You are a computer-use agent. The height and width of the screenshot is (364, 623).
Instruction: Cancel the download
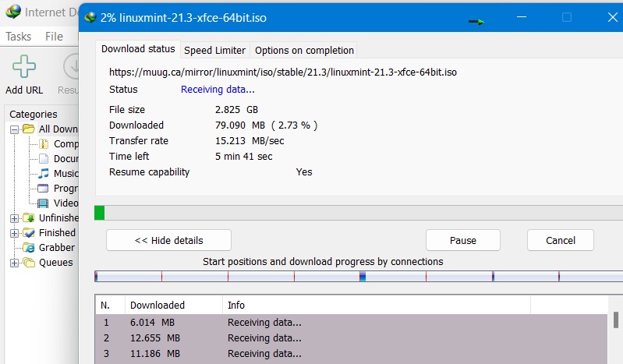coord(560,240)
